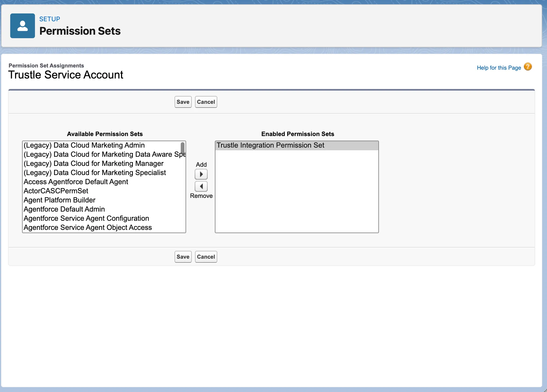The image size is (547, 392).
Task: Select Trustle Integration Permission Set in enabled list
Action: click(x=297, y=145)
